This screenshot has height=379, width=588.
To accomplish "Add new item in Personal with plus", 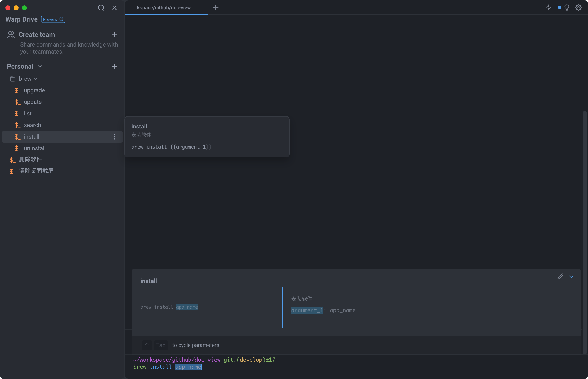I will click(114, 66).
